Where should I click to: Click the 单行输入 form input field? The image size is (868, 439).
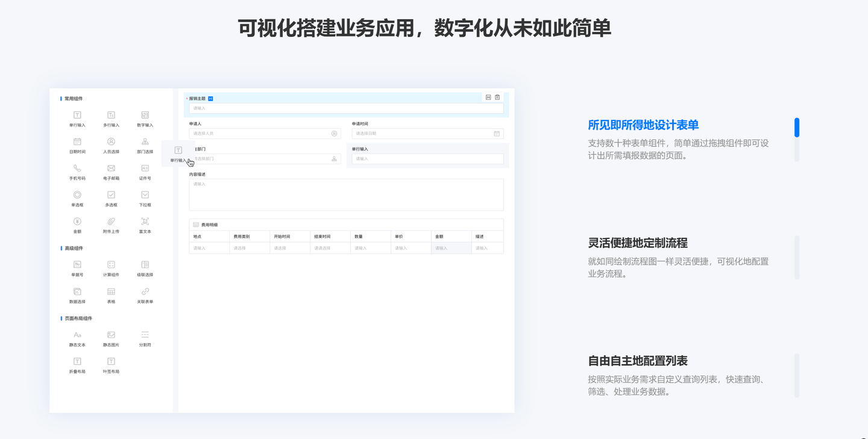point(427,159)
